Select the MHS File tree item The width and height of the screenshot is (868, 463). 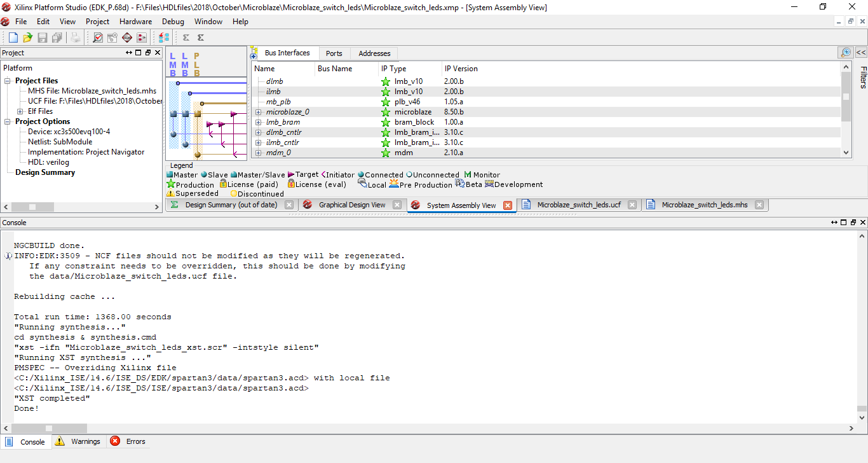point(92,91)
